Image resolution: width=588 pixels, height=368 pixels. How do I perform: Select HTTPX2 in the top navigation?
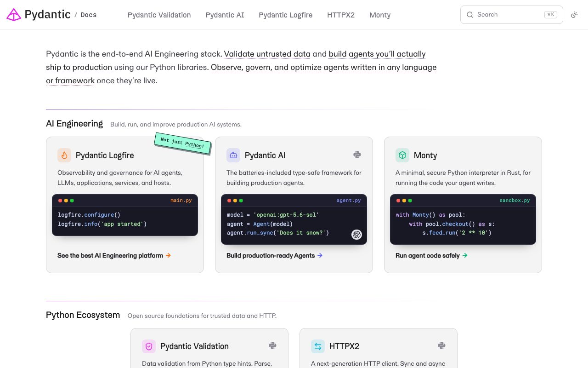pyautogui.click(x=341, y=15)
